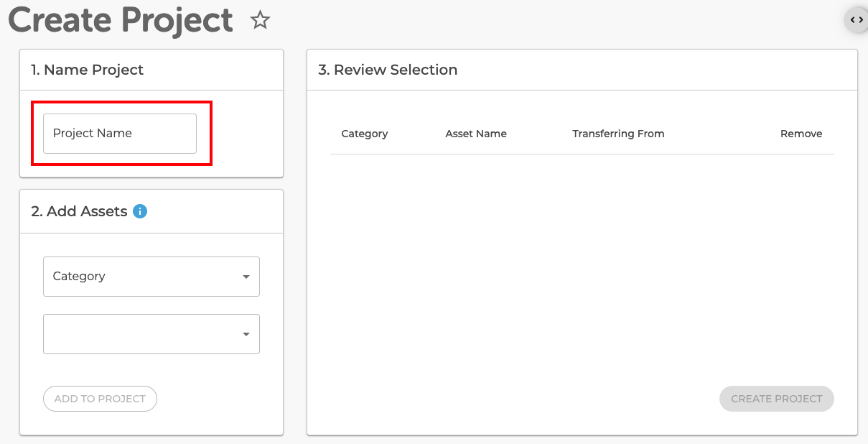Expand the empty asset selection dropdown
Screen dimensions: 868x444
pyautogui.click(x=151, y=334)
